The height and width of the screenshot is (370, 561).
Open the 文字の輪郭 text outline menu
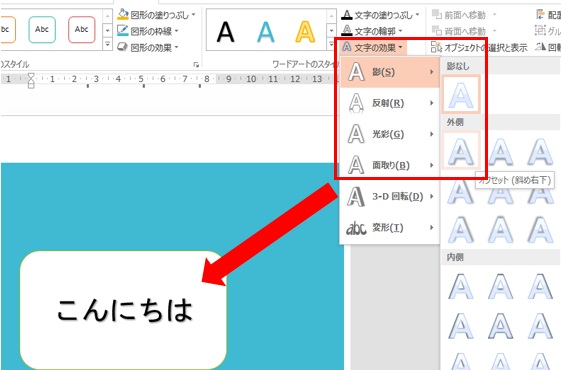click(x=372, y=31)
